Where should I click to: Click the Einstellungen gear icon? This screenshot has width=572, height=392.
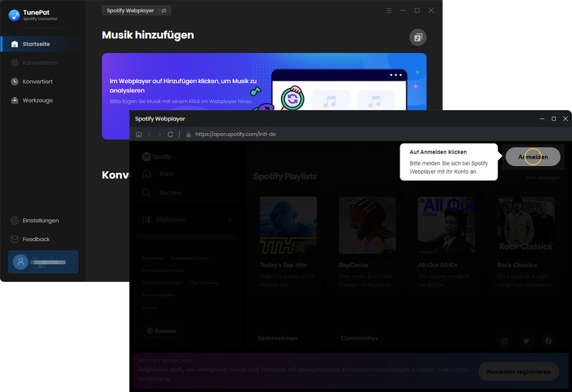tap(14, 220)
